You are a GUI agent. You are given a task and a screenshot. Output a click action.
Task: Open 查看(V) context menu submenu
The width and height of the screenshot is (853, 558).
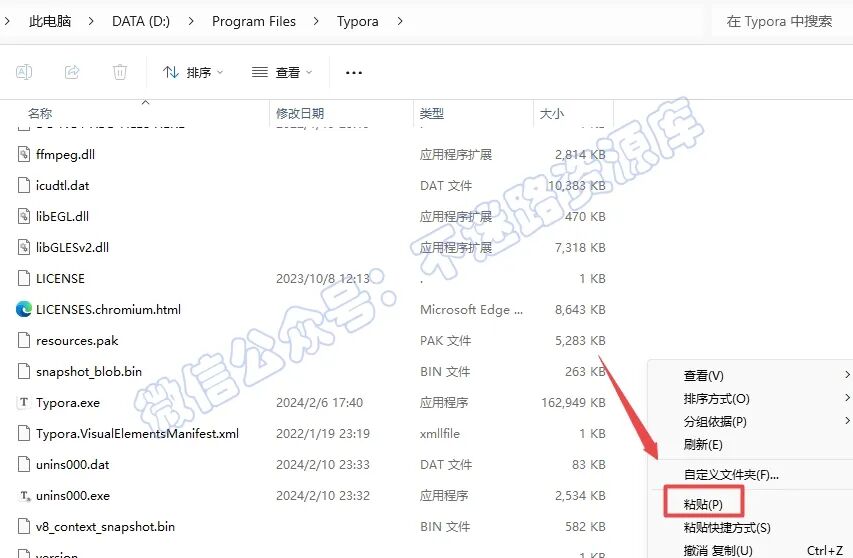click(x=750, y=375)
